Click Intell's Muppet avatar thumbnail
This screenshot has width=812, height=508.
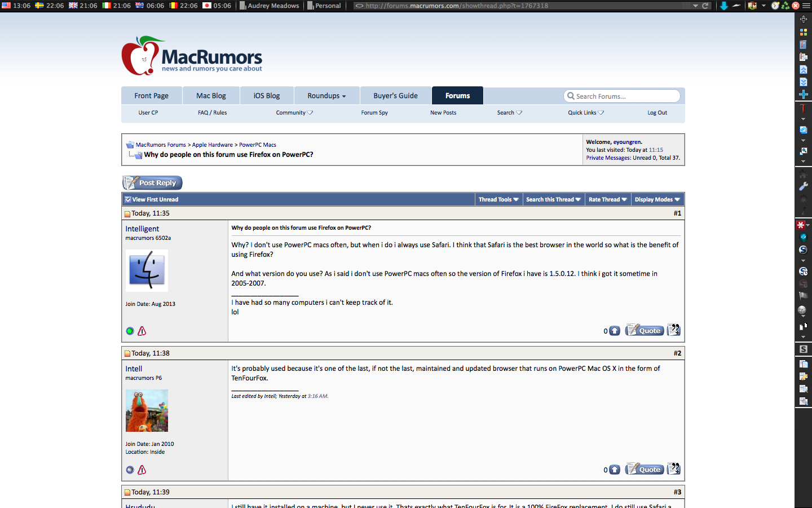[x=147, y=410]
